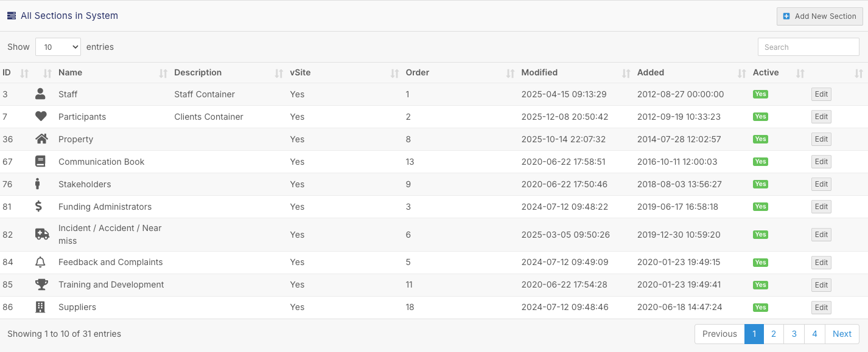Viewport: 868px width, 352px height.
Task: Click the 'Communication Book' name cell
Action: [x=102, y=162]
